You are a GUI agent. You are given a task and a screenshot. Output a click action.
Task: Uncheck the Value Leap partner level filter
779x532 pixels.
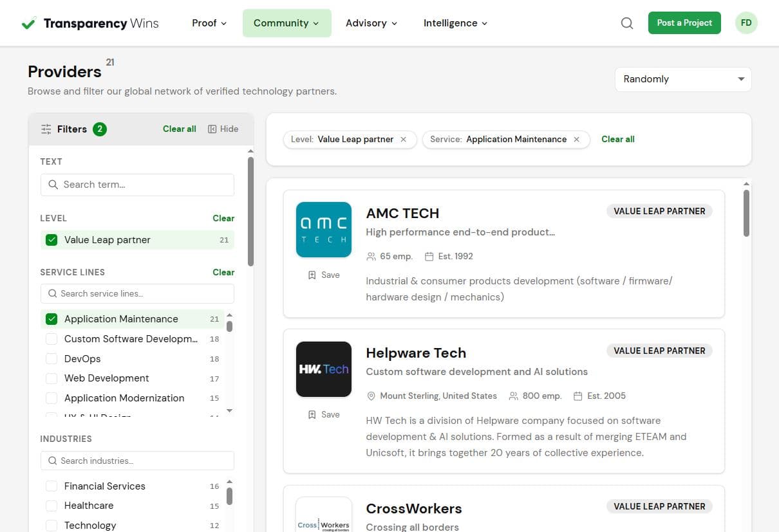click(x=52, y=239)
